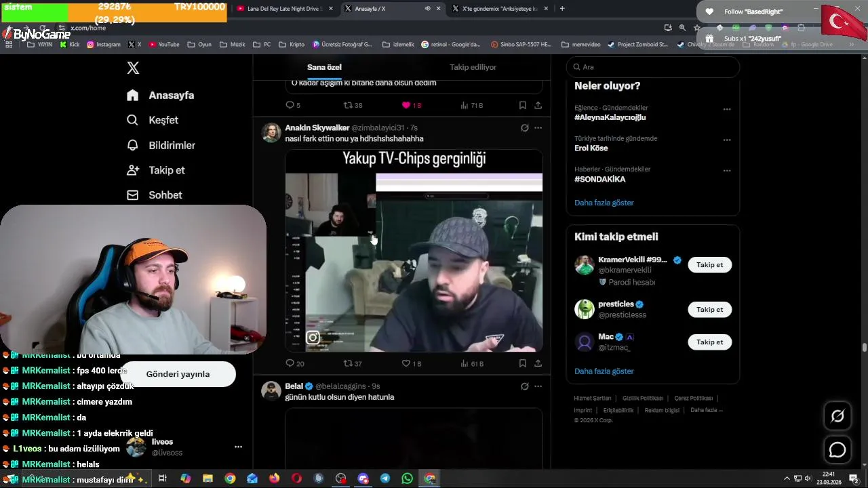Image resolution: width=868 pixels, height=488 pixels.
Task: Share Anakin Skywalker's post
Action: coord(538,363)
